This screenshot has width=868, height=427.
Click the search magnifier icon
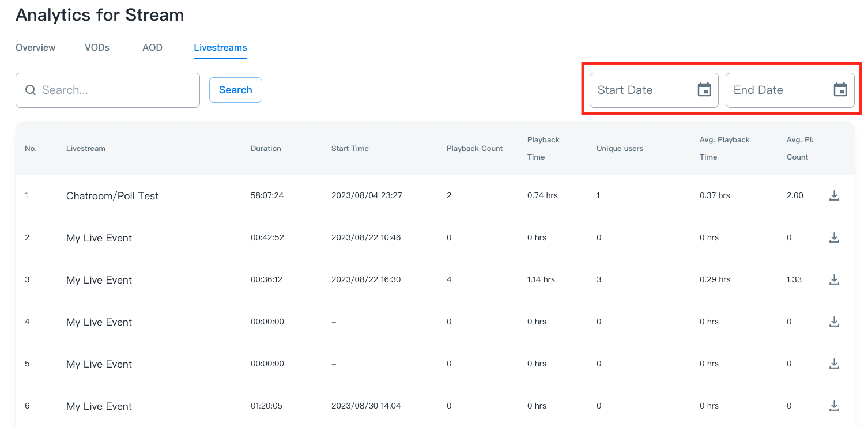[x=31, y=90]
